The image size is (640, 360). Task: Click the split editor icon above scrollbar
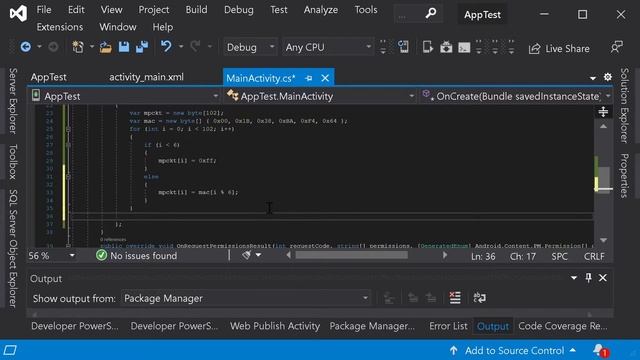[603, 111]
